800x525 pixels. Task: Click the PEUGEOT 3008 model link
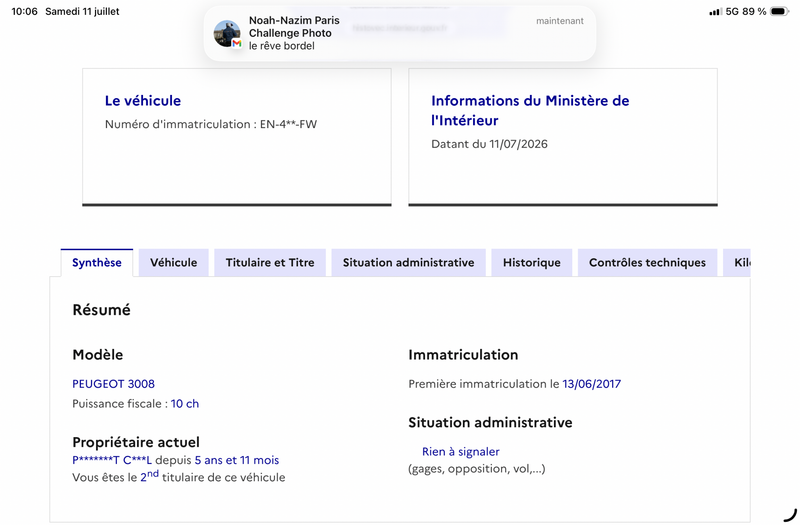pos(113,384)
